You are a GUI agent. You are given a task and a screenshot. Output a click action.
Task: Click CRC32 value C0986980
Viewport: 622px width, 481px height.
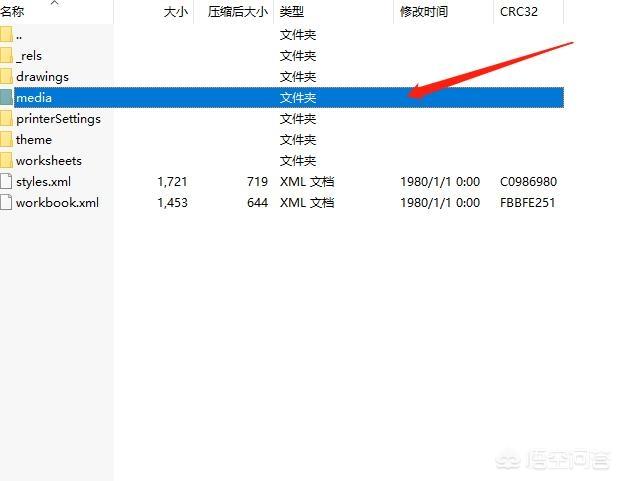pyautogui.click(x=528, y=182)
